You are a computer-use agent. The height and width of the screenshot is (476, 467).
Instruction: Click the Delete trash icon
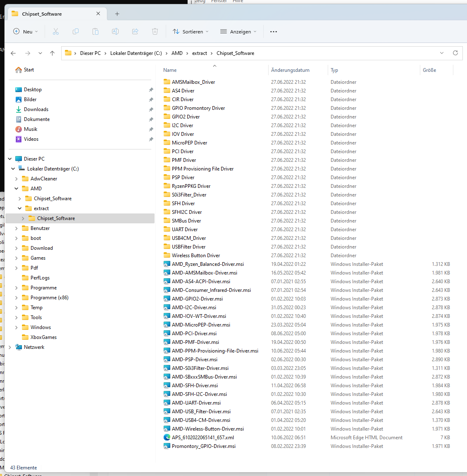[155, 31]
